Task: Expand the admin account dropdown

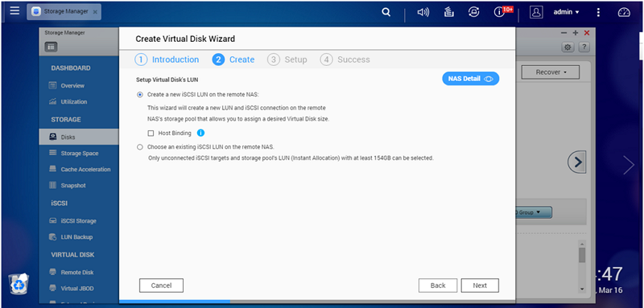Action: 566,12
